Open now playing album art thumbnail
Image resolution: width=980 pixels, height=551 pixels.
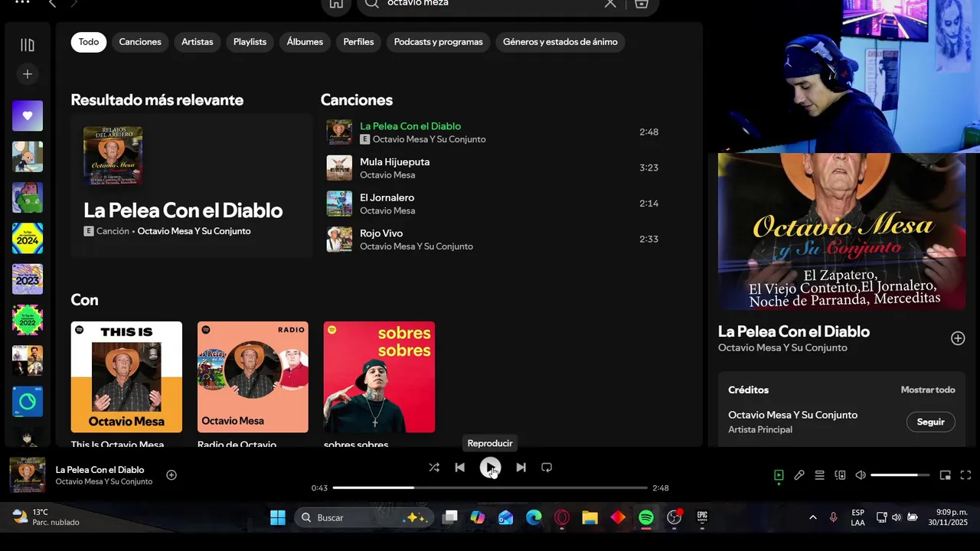click(28, 475)
